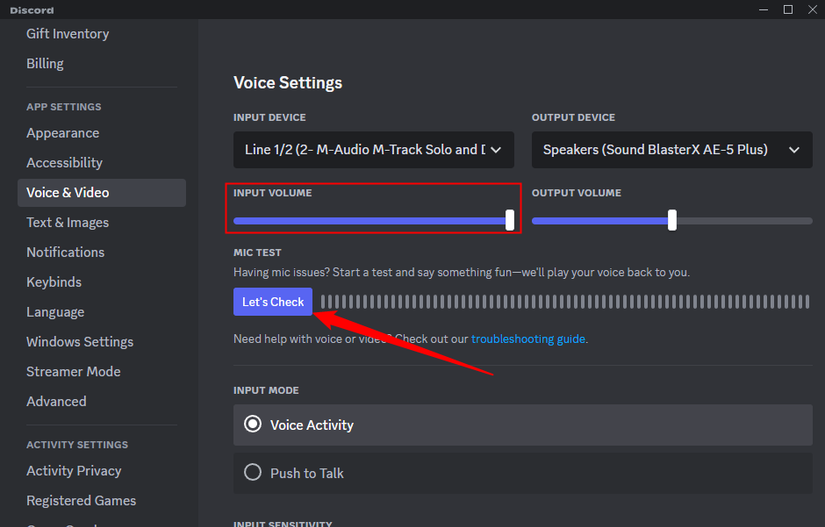Screen dimensions: 825x527
Task: Click the Input Device chevron arrow
Action: click(x=497, y=150)
